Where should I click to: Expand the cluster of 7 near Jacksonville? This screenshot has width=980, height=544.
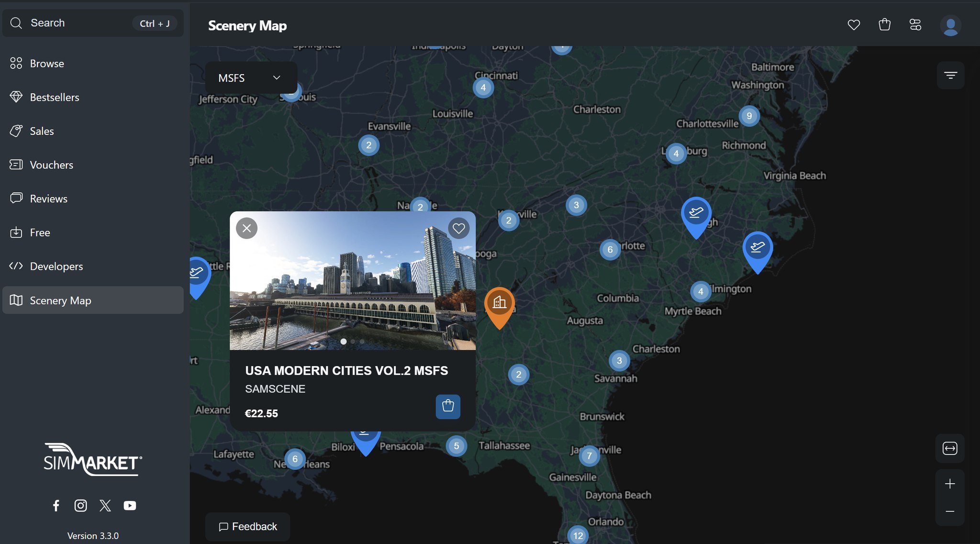pyautogui.click(x=589, y=456)
